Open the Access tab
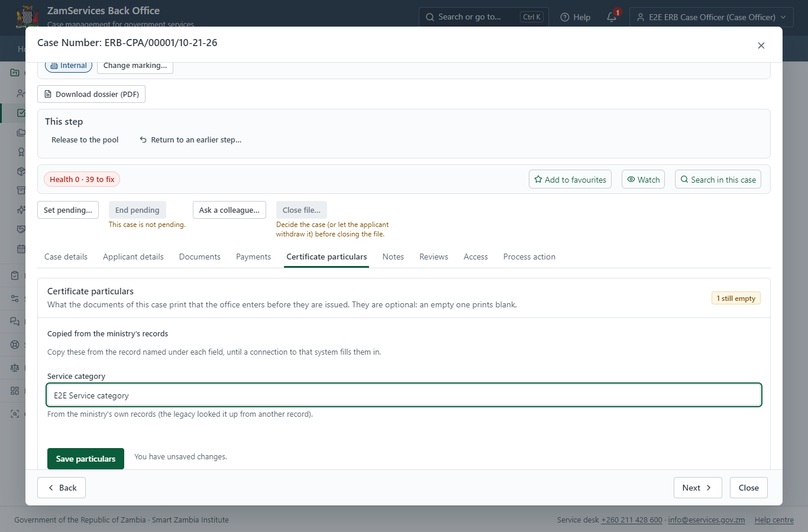 click(476, 257)
